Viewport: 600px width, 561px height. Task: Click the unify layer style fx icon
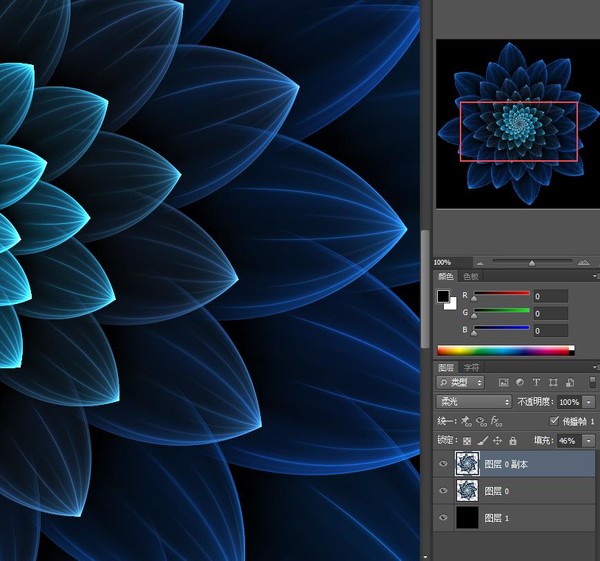496,422
